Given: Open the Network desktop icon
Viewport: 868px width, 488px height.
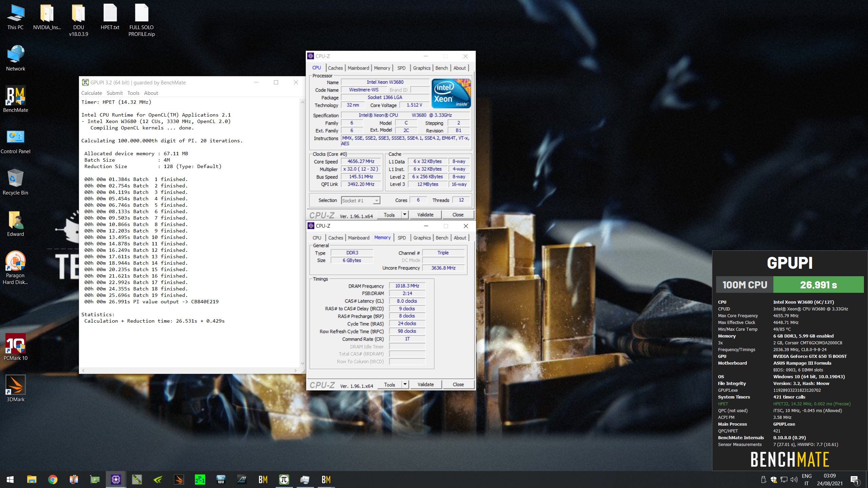Looking at the screenshot, I should point(16,58).
